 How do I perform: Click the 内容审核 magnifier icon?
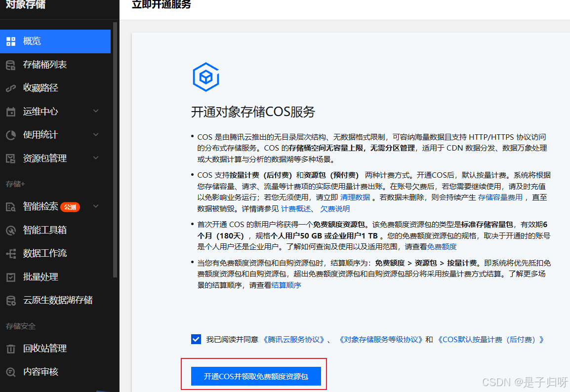[11, 372]
